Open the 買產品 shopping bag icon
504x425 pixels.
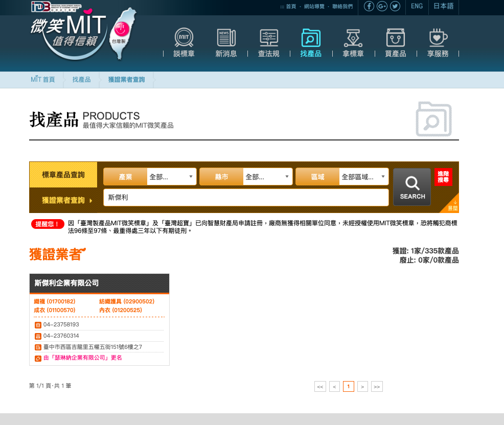click(x=395, y=38)
